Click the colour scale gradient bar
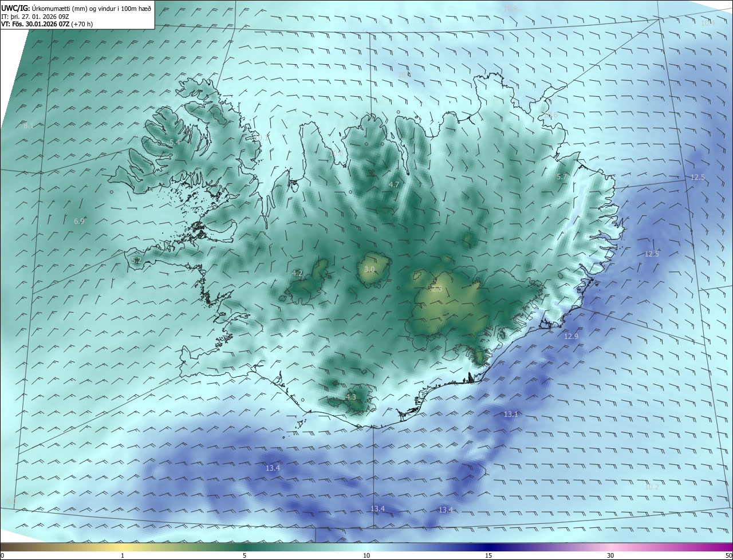Image resolution: width=733 pixels, height=560 pixels. click(366, 547)
